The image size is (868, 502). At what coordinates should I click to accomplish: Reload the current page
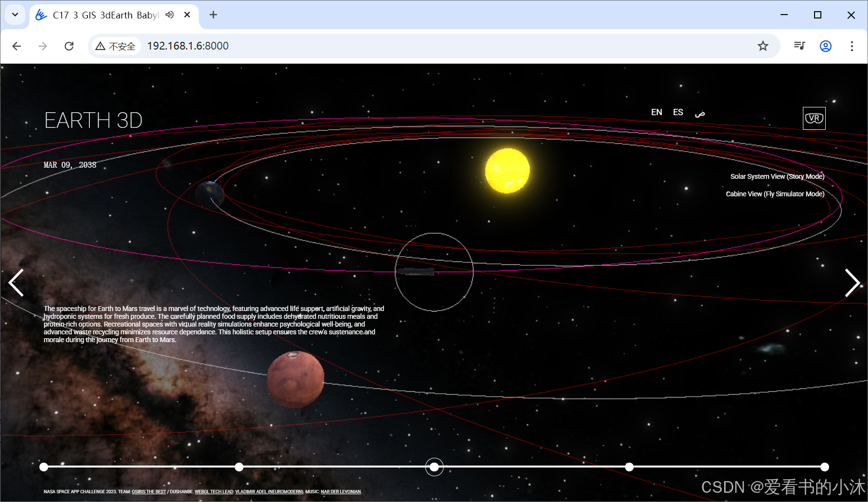(69, 46)
